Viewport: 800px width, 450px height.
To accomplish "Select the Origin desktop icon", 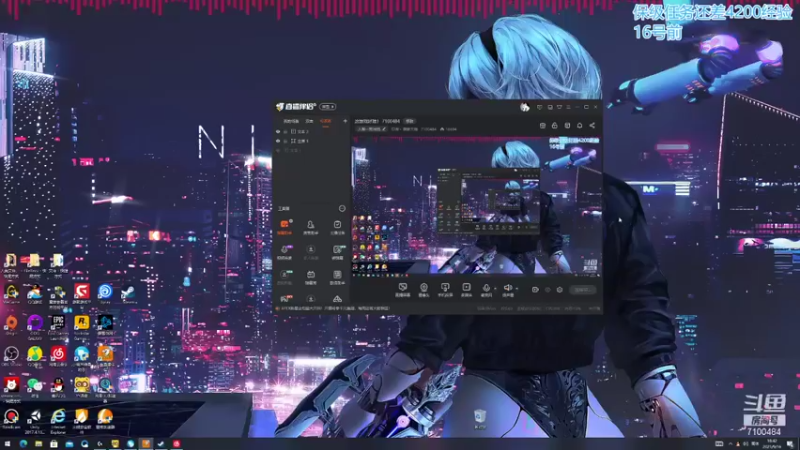I will 11,324.
